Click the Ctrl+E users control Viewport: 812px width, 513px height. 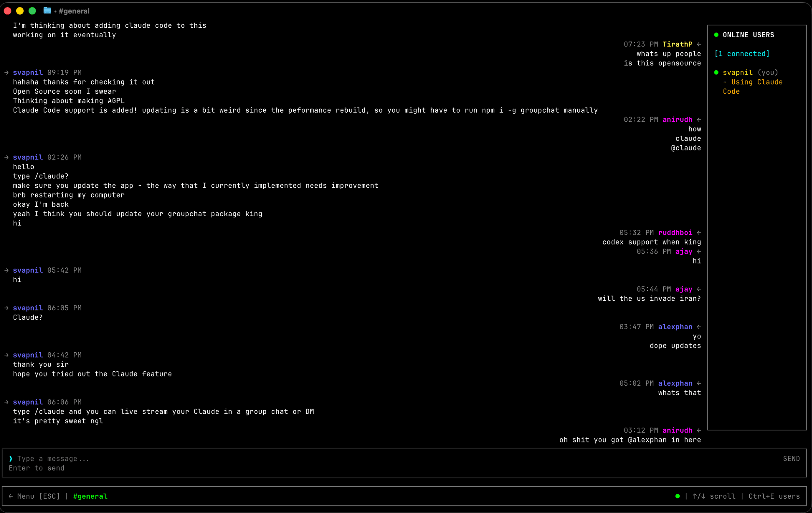coord(774,496)
